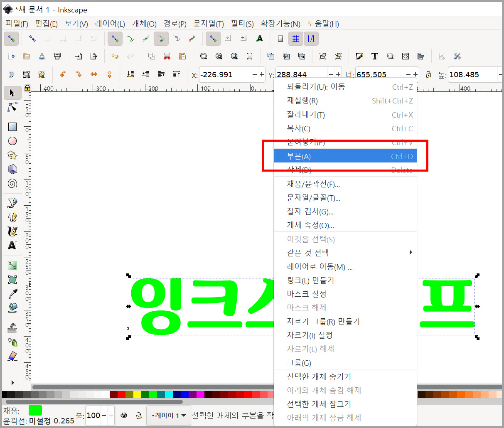Viewport: 504px width, 428px height.
Task: Click 개체 속성(O)... in context menu
Action: coord(345,225)
